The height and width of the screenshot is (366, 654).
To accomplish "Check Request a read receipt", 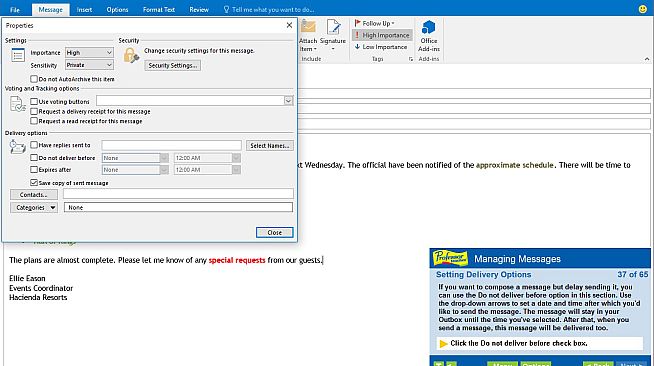I will click(x=34, y=121).
